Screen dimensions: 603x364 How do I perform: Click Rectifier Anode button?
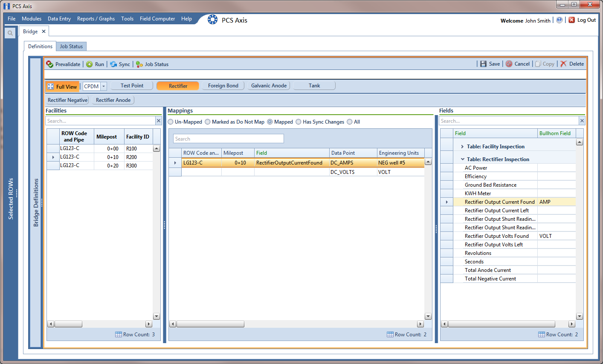(113, 100)
